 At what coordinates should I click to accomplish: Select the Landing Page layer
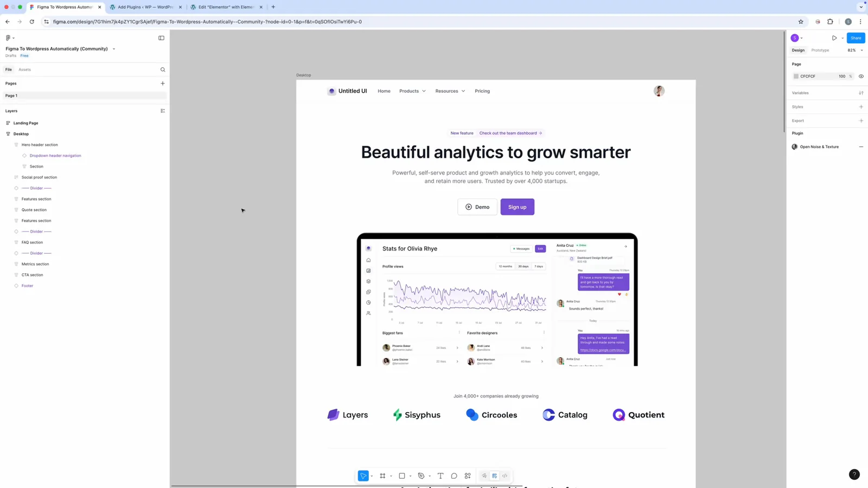point(25,123)
